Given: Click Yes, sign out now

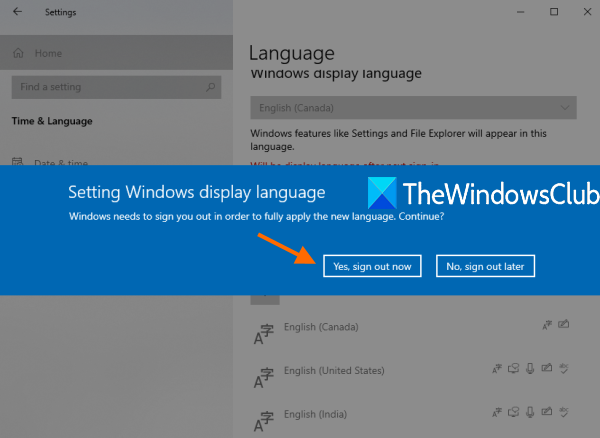Looking at the screenshot, I should tap(372, 266).
